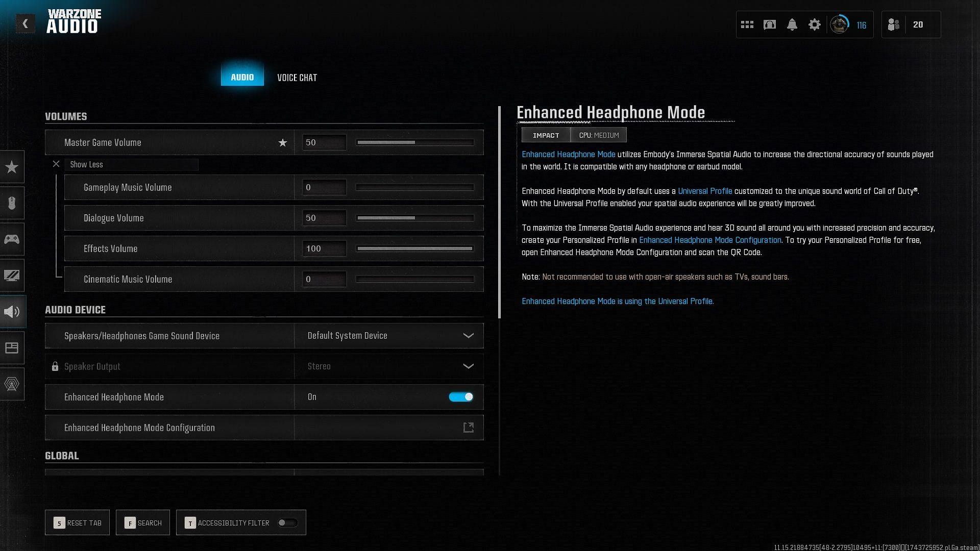Viewport: 980px width, 551px height.
Task: Click Master Game Volume value field
Action: [x=324, y=142]
